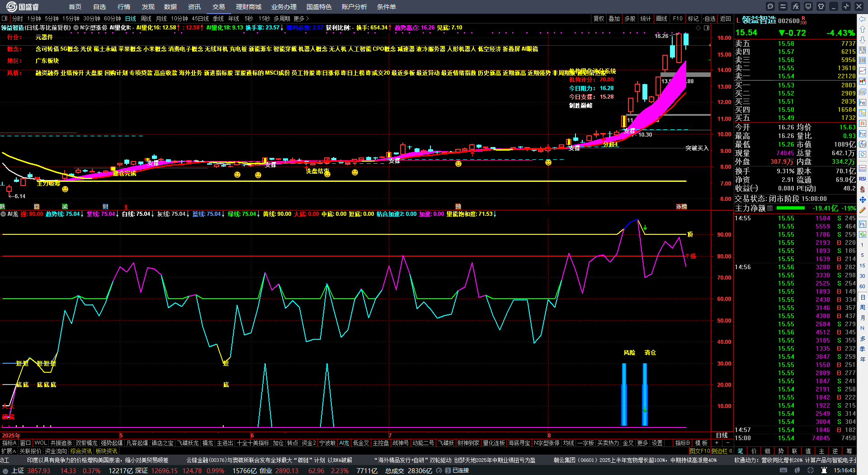Viewport: 868px width, 475px height.
Task: Select the pencil drawing tool icon
Action: (x=863, y=210)
